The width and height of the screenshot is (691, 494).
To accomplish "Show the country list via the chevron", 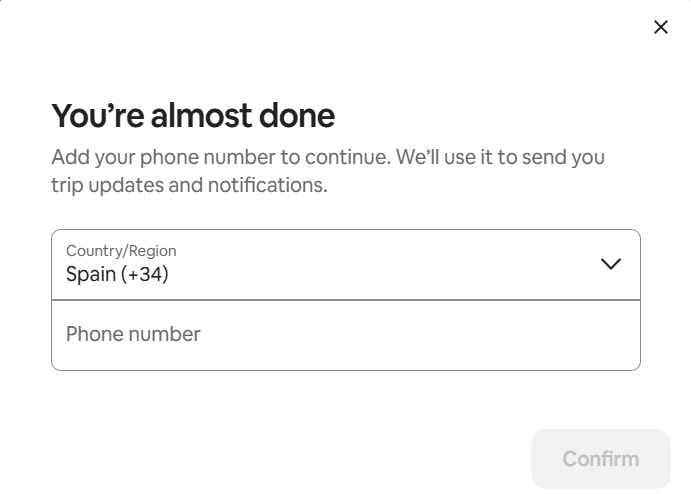I will tap(610, 264).
